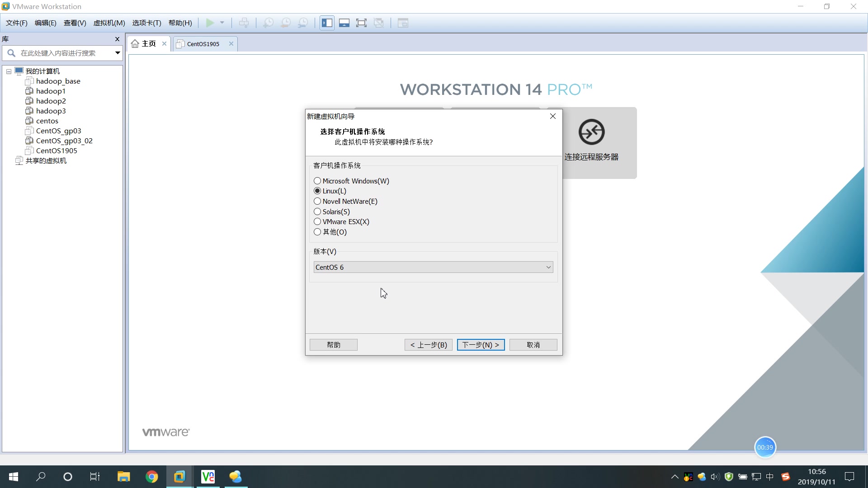Open Google Chrome from taskbar
The width and height of the screenshot is (868, 488).
point(152,476)
